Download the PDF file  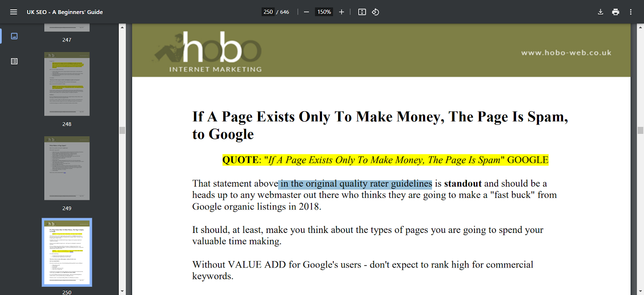point(600,12)
